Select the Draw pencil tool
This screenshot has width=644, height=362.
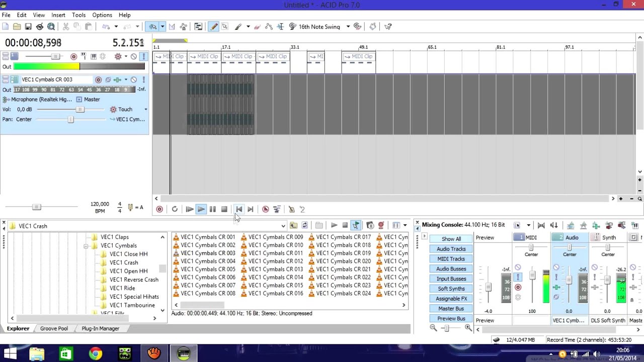(214, 27)
